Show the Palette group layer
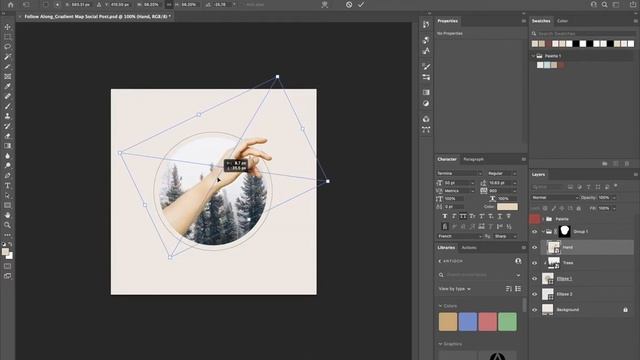 (x=534, y=219)
